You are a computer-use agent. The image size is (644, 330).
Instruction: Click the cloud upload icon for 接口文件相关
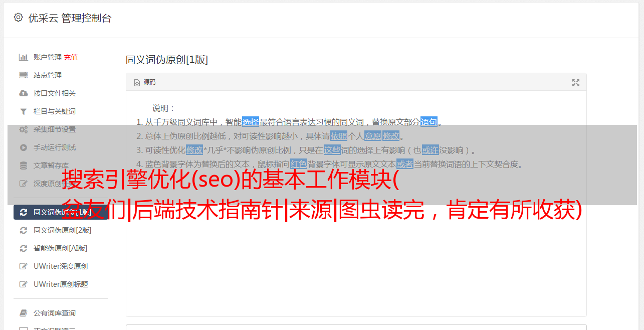(x=23, y=93)
